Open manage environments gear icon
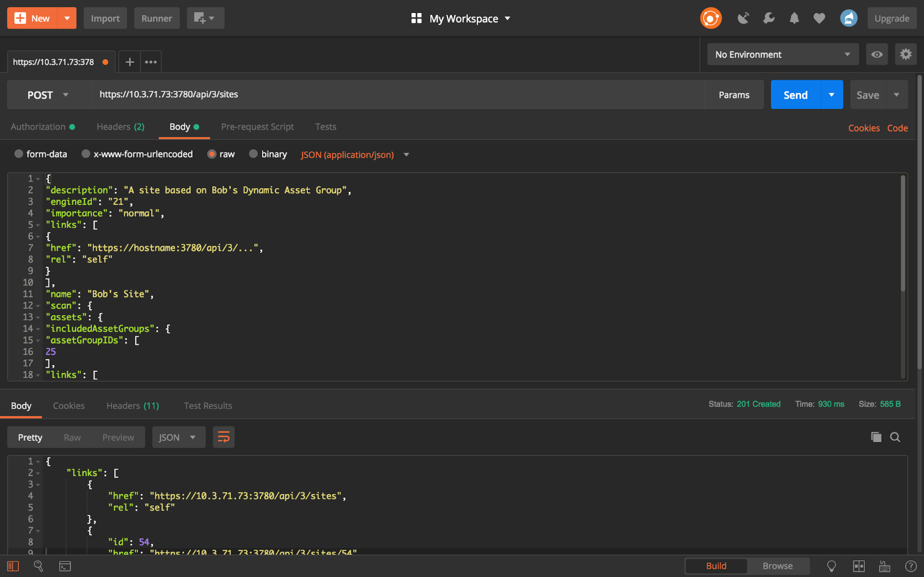924x577 pixels. [906, 55]
